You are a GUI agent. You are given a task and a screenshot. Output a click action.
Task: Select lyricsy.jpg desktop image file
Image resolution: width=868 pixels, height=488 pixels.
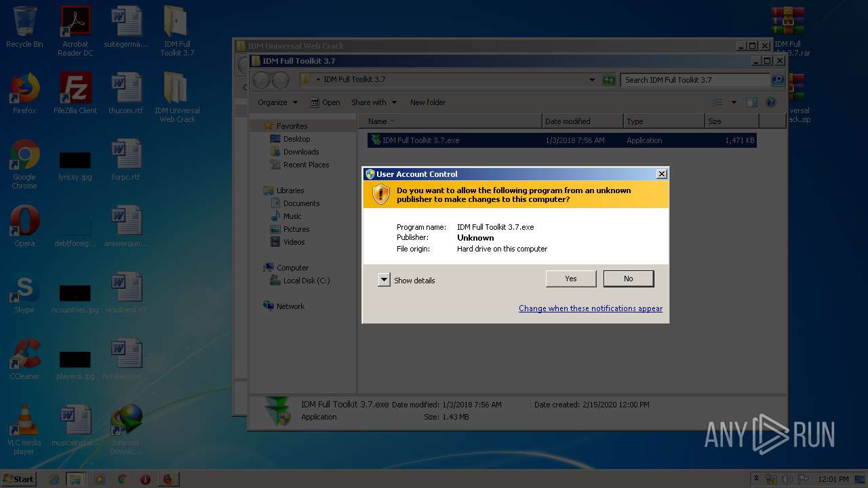(75, 165)
